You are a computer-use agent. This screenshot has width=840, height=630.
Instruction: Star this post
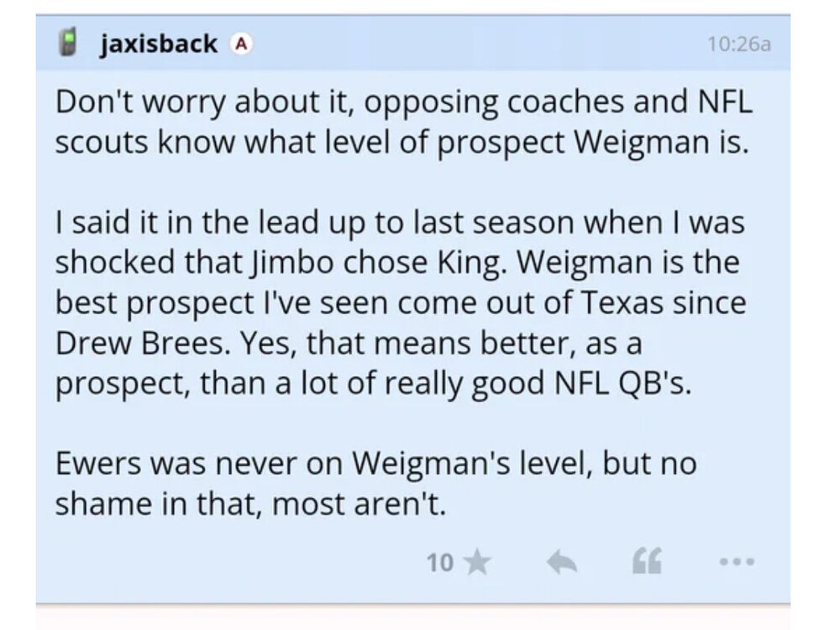[x=477, y=562]
